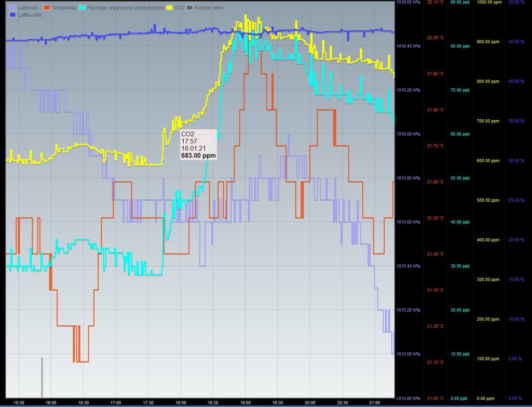Click the 45.00 % humidity axis label

pos(517,42)
